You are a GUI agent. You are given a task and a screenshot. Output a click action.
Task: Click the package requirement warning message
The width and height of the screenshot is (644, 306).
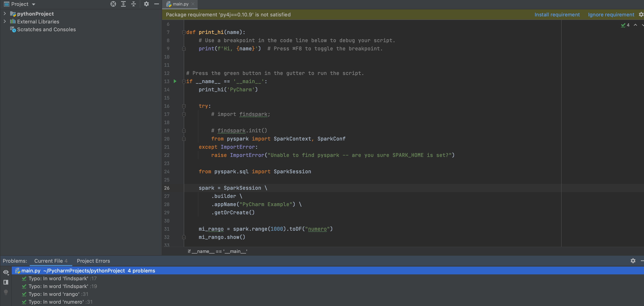coord(228,15)
